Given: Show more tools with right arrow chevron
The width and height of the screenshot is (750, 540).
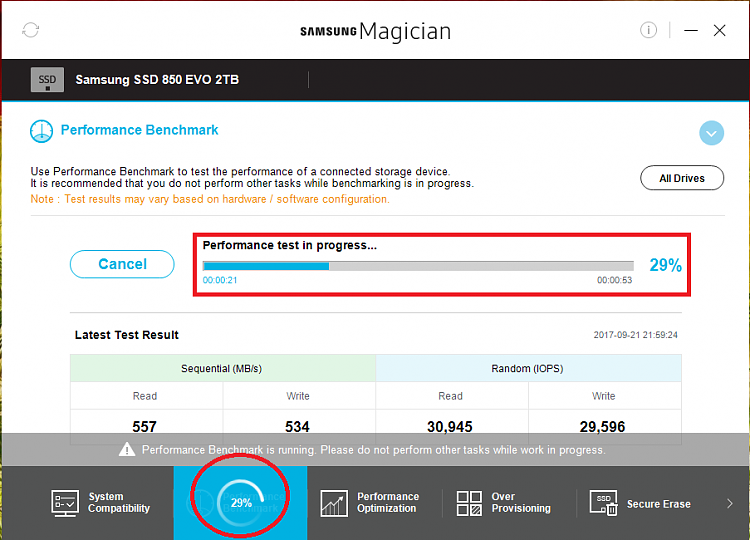Looking at the screenshot, I should [x=729, y=504].
